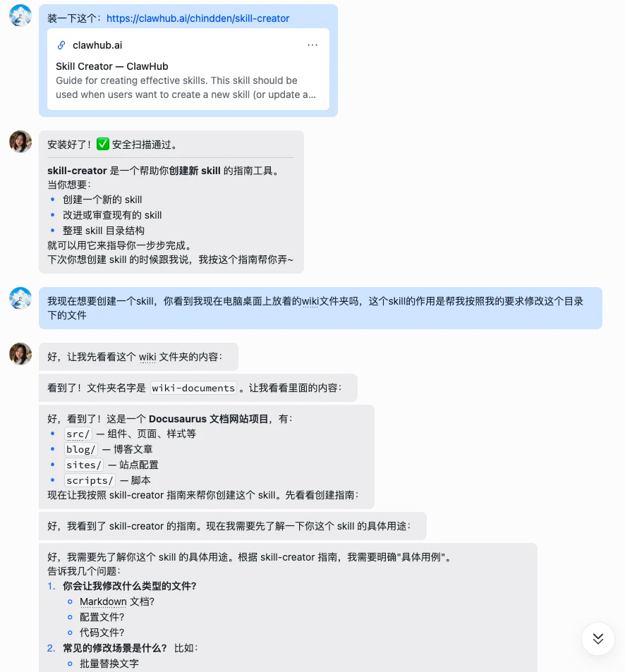This screenshot has height=672, width=625.
Task: Click the src/ code tag in the list
Action: pos(78,434)
